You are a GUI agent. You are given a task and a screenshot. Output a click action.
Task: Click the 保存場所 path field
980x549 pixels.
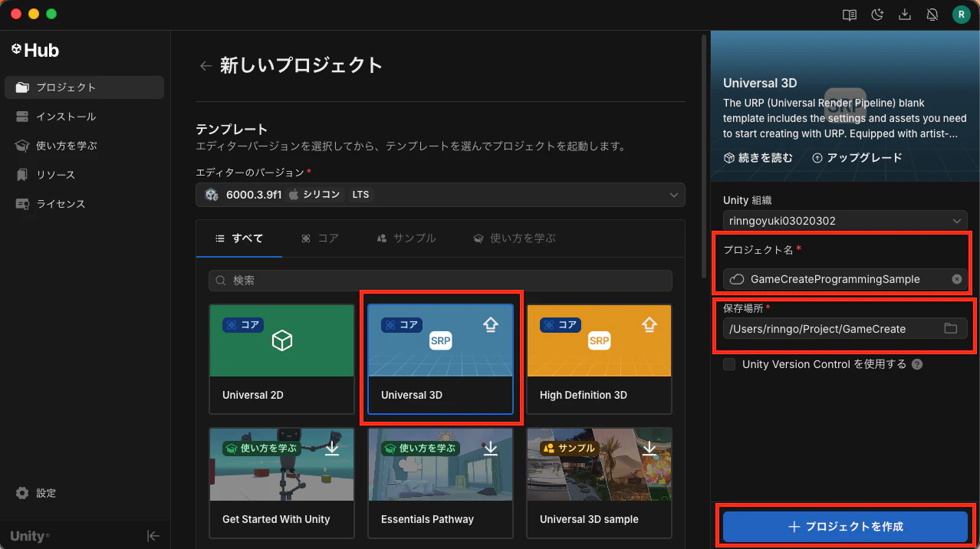point(845,329)
